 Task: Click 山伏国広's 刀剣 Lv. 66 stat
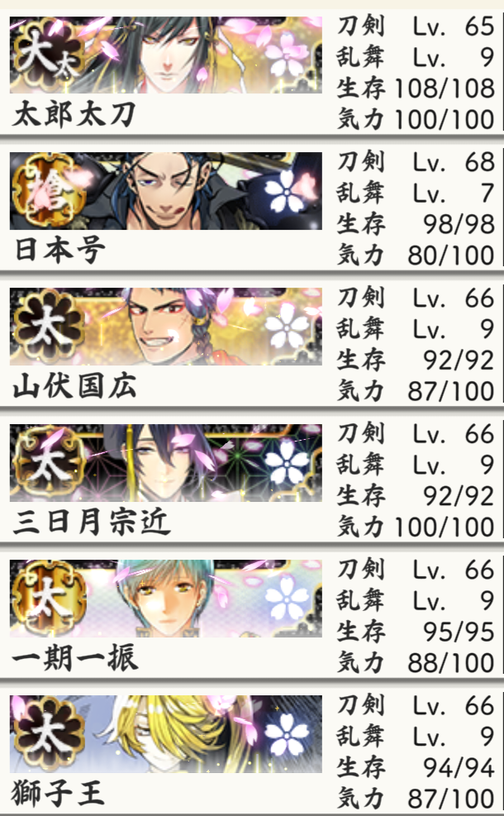[415, 298]
